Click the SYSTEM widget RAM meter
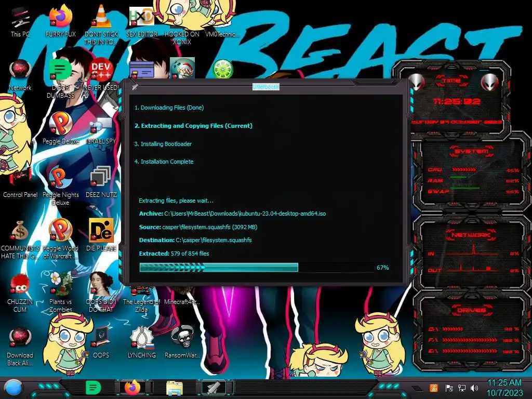The height and width of the screenshot is (399, 532). coord(473,180)
